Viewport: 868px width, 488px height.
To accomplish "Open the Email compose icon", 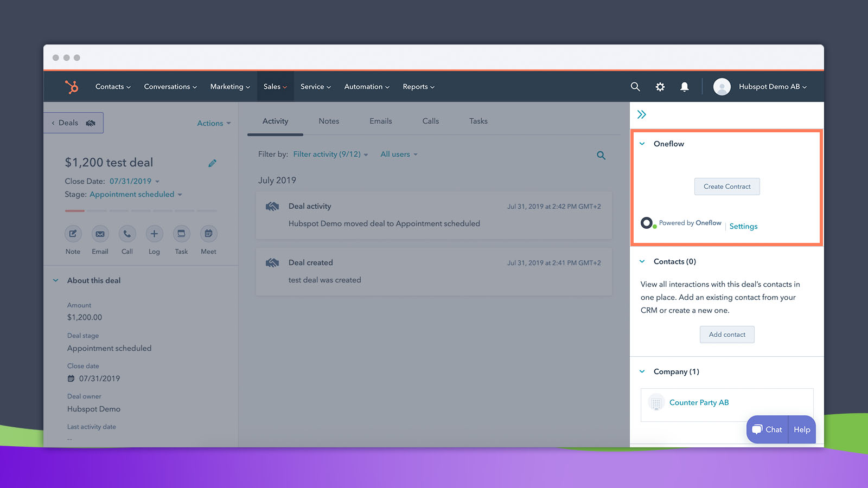I will point(100,234).
